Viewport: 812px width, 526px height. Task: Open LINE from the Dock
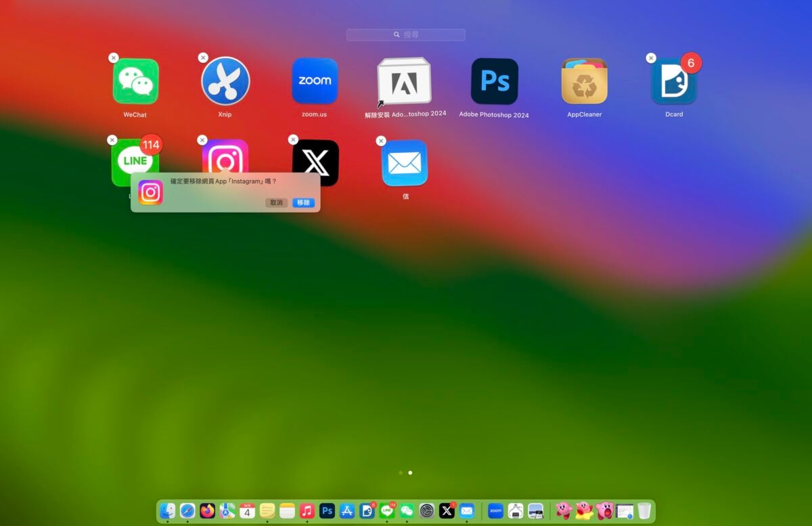[387, 510]
